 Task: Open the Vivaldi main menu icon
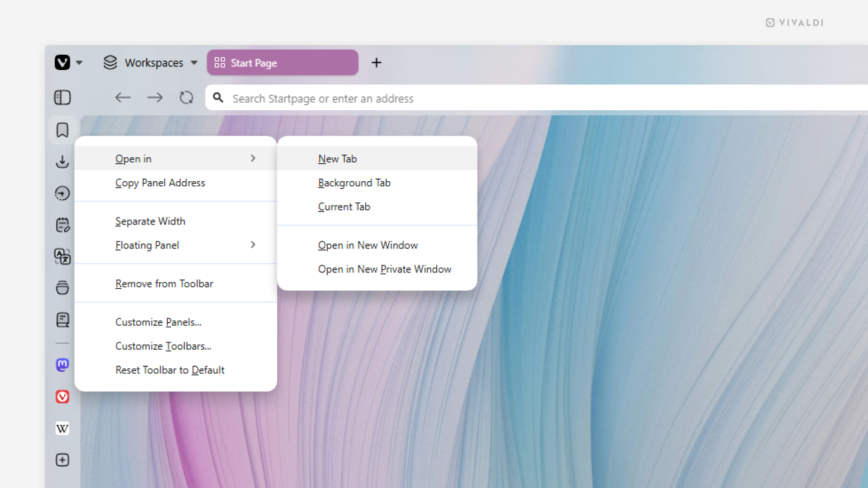(62, 62)
